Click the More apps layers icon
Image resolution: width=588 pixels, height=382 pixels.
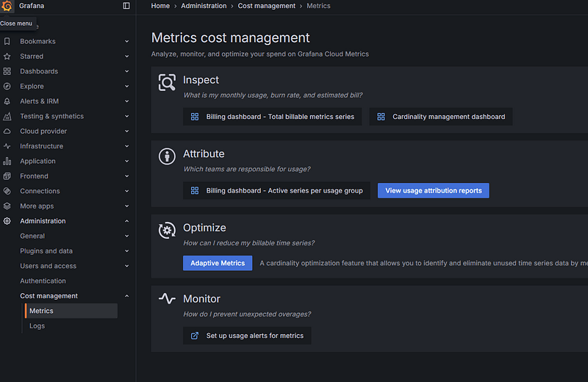(x=7, y=206)
